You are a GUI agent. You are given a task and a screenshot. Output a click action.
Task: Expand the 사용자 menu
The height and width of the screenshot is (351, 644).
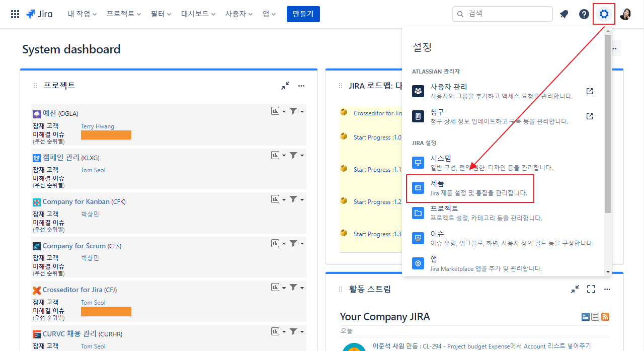coord(239,14)
